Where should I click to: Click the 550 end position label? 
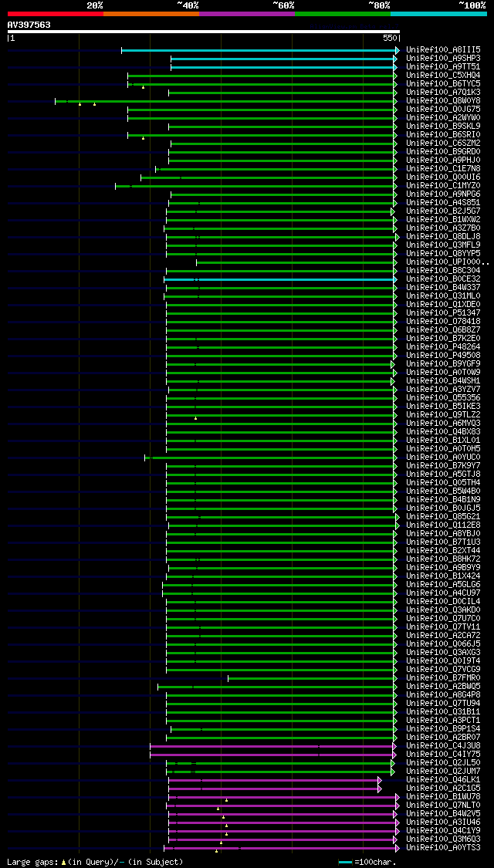click(x=390, y=39)
